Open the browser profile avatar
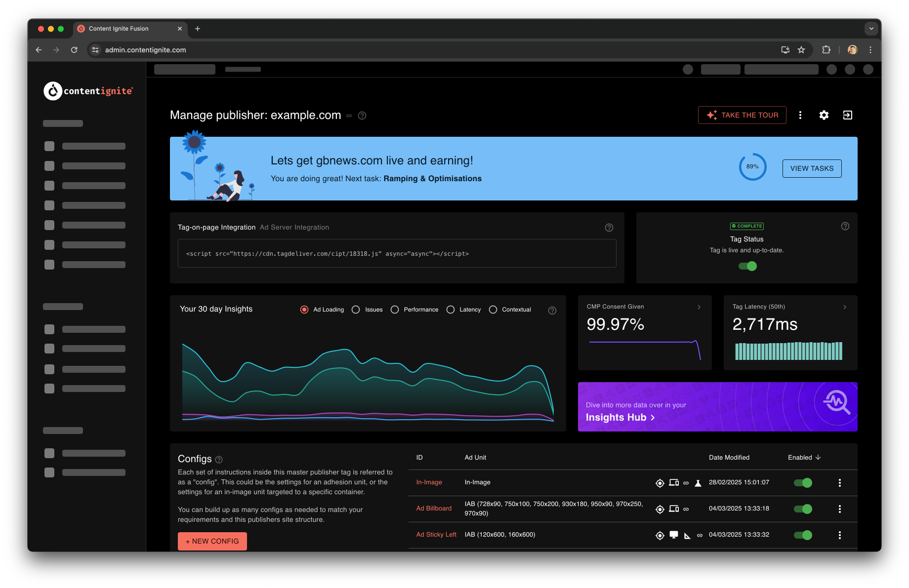Screen dimensions: 909x588 click(852, 50)
